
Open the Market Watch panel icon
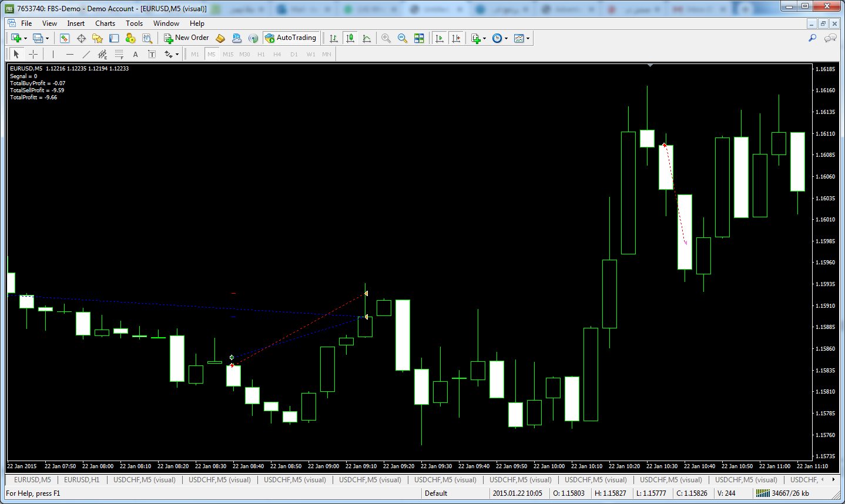[x=65, y=38]
